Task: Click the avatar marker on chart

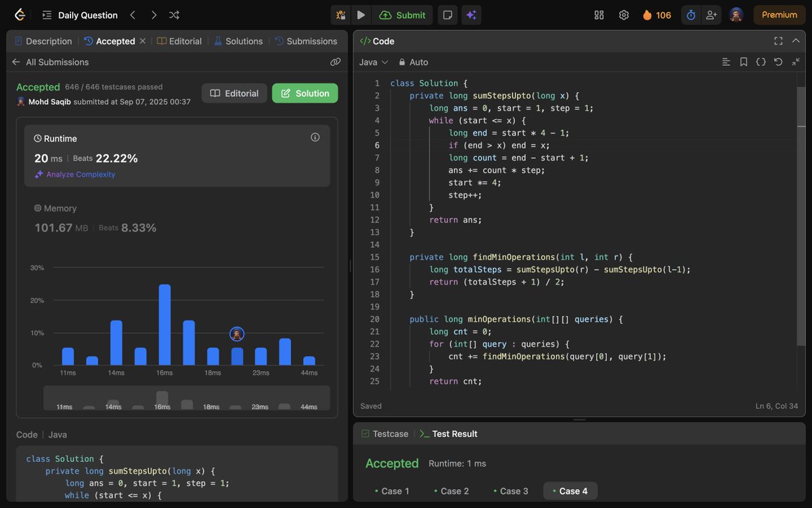Action: coord(237,334)
